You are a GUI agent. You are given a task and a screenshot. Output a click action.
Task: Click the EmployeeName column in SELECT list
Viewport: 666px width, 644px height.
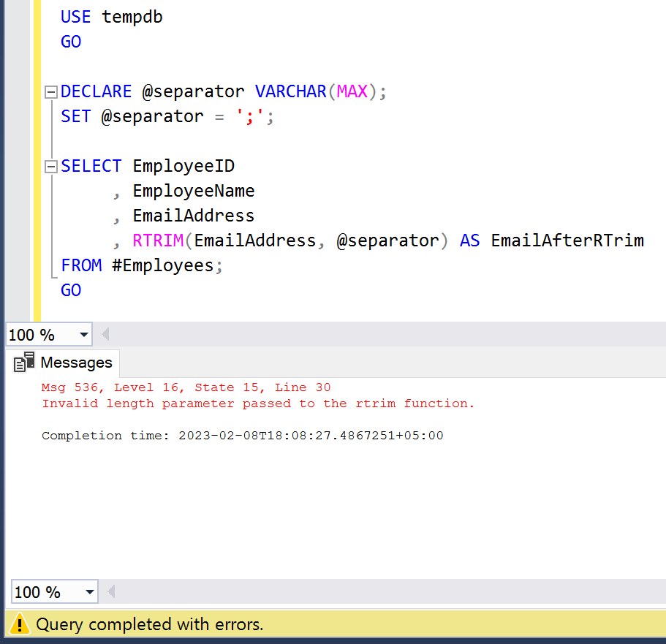[194, 191]
